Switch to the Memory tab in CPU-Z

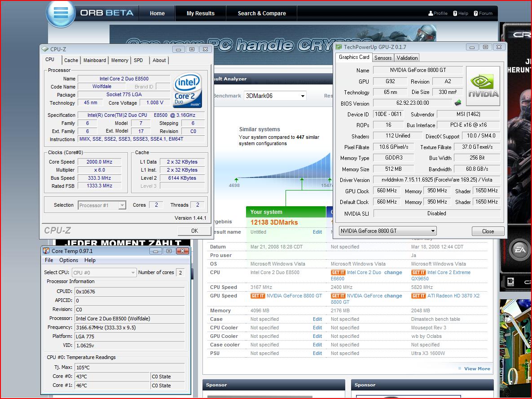point(120,60)
